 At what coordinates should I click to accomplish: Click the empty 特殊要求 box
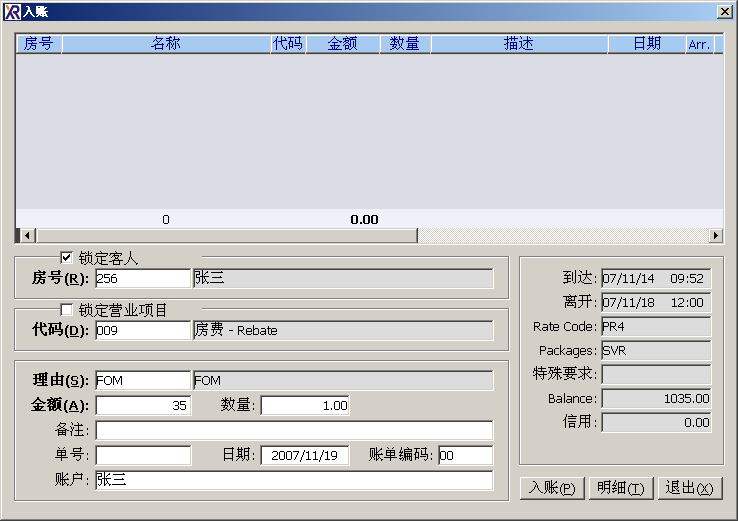click(656, 374)
